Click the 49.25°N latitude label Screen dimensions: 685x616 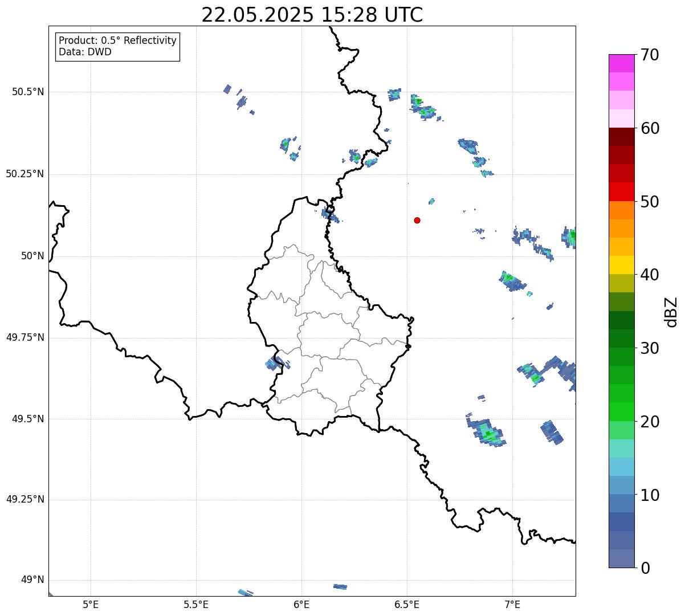tap(25, 500)
